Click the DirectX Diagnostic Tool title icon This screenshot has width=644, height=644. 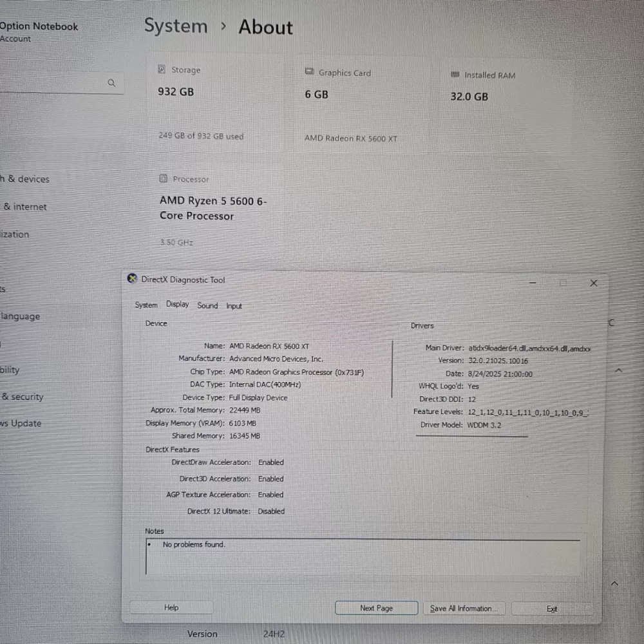(x=132, y=278)
